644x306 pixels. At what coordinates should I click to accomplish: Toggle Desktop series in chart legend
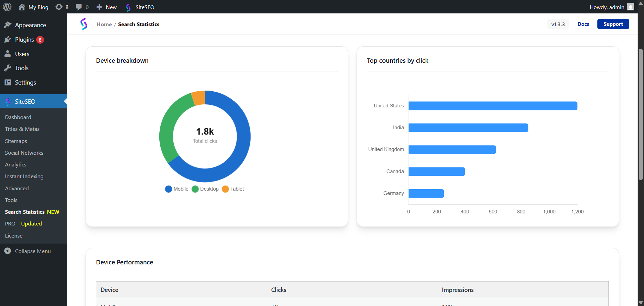pos(205,189)
